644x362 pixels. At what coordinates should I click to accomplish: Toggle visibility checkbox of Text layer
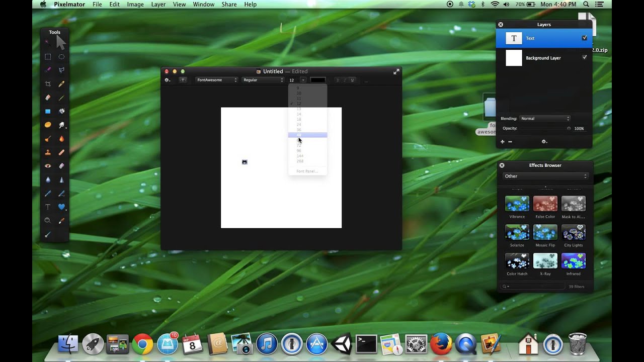pyautogui.click(x=584, y=38)
